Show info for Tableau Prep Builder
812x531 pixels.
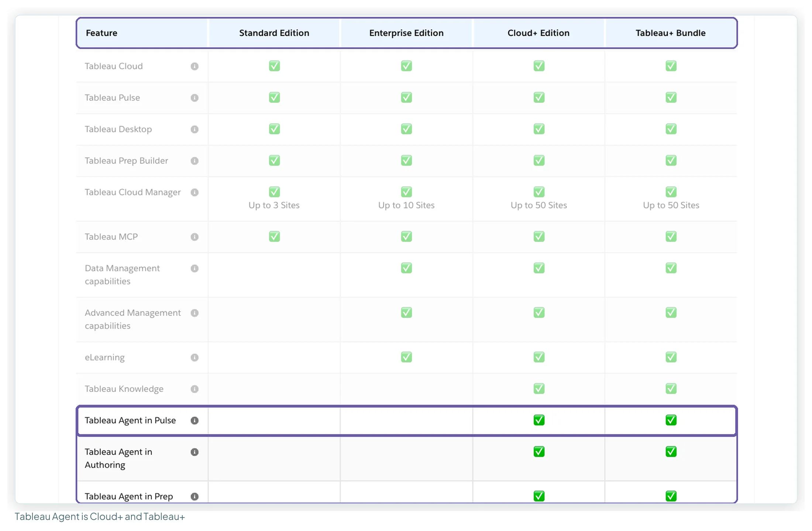coord(195,161)
